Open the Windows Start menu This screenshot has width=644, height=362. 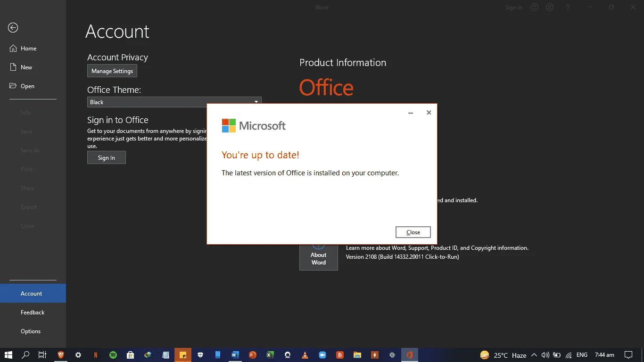pos(8,355)
